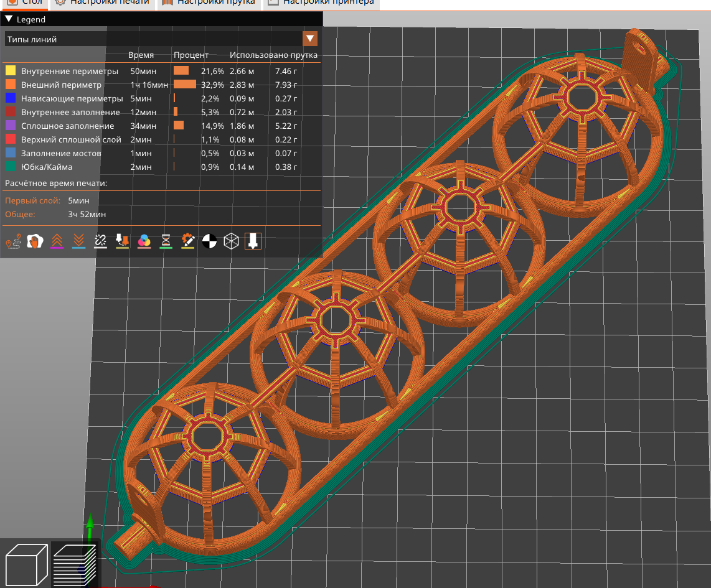Toggle wipe moves hand icon

click(35, 241)
